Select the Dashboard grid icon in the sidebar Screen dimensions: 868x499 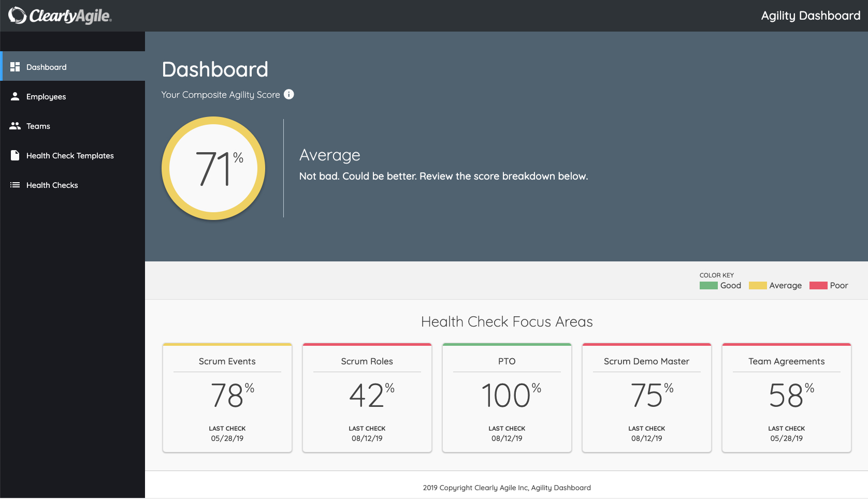click(16, 67)
